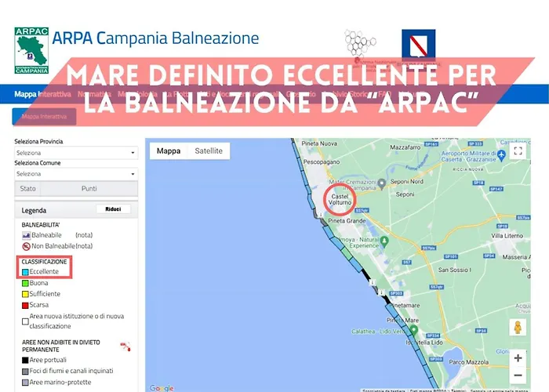549x392 pixels.
Task: Click the Scarsa red swatch
Action: [25, 306]
